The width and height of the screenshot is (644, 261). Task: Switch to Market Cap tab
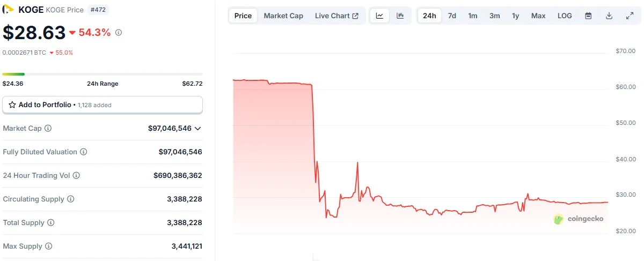pyautogui.click(x=283, y=16)
